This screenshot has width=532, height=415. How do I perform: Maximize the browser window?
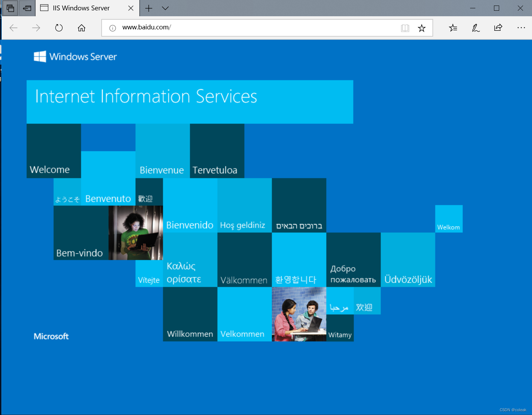(496, 8)
